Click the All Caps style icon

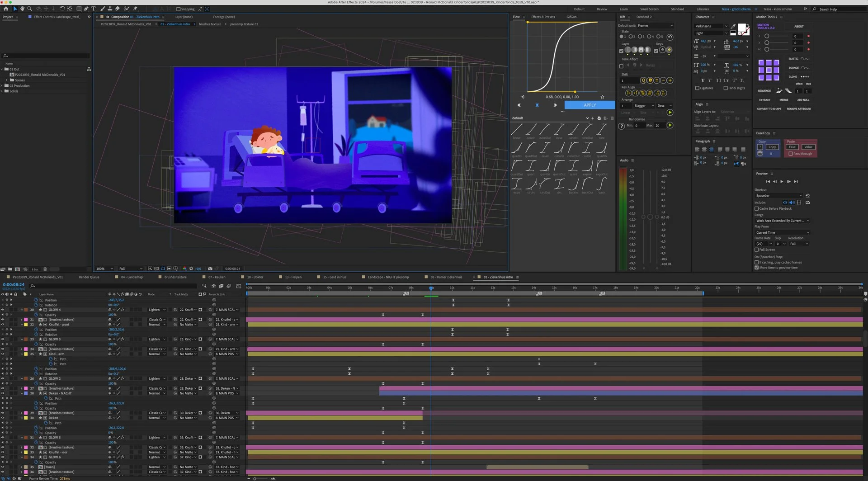click(718, 80)
